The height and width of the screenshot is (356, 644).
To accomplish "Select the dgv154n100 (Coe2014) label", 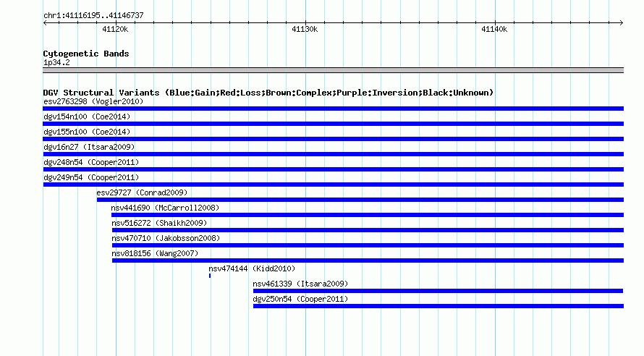I will (87, 116).
